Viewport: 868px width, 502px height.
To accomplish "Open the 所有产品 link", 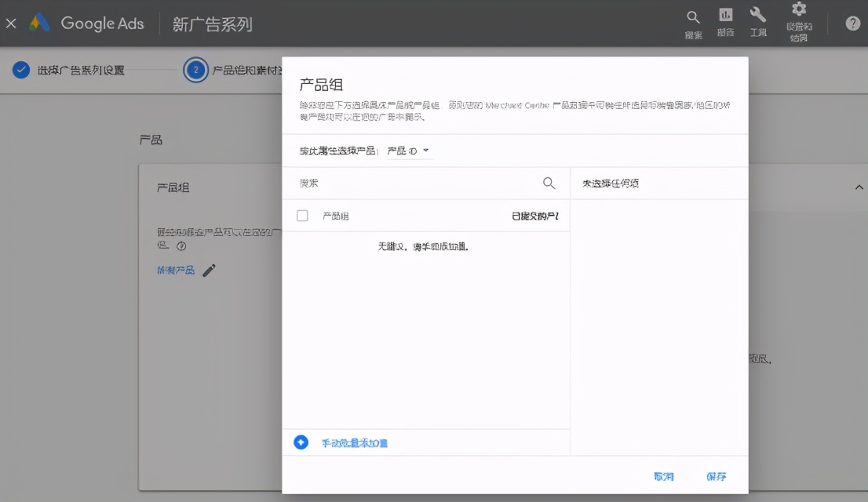I will pyautogui.click(x=174, y=269).
